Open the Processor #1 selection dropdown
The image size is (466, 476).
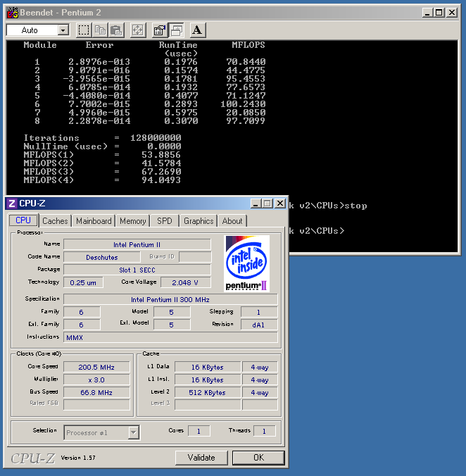[133, 432]
